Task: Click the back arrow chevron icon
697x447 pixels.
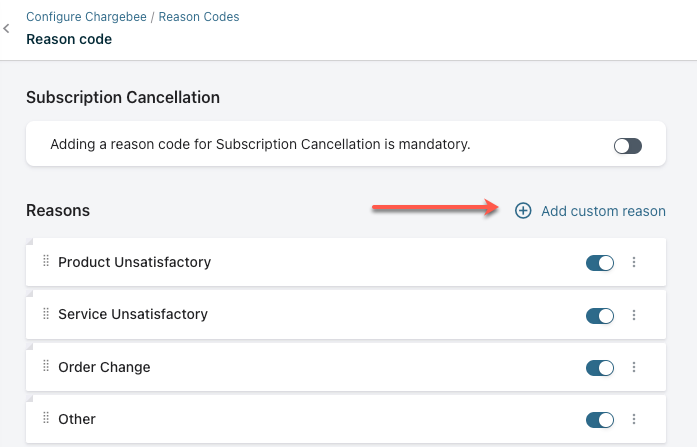Action: (x=7, y=29)
